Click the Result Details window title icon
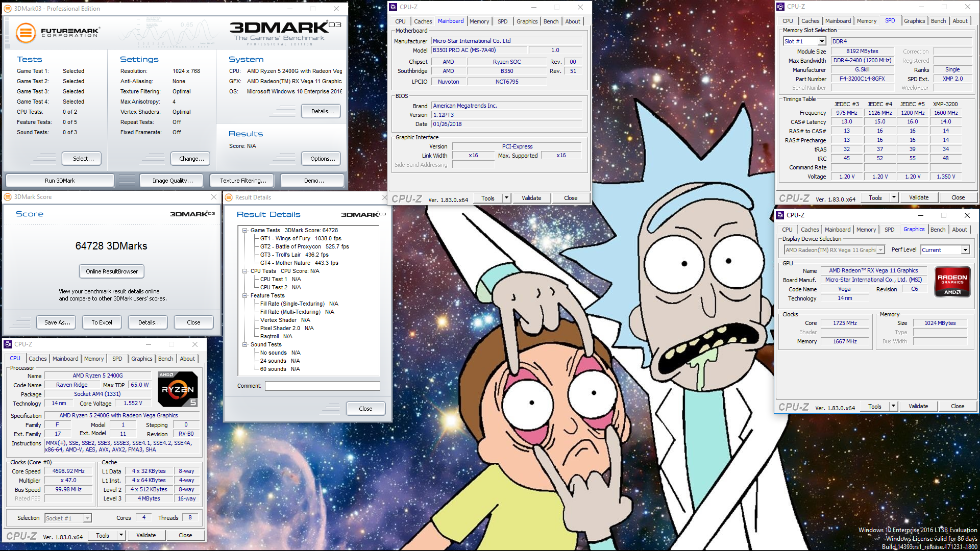 click(229, 197)
